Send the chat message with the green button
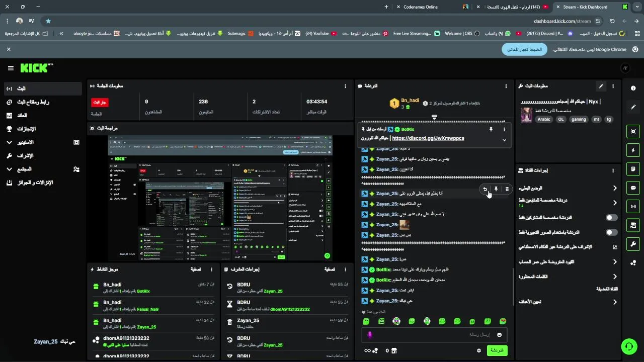The height and width of the screenshot is (362, 644). point(497,350)
